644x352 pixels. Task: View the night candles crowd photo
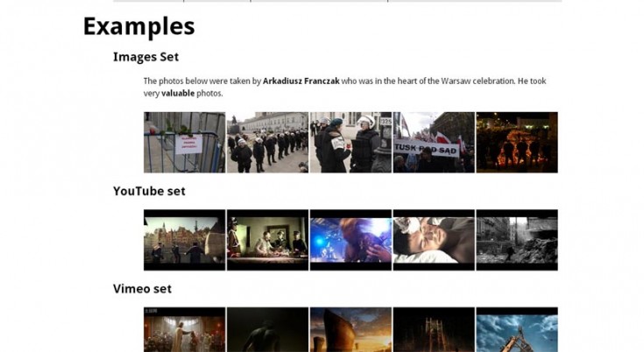point(517,143)
